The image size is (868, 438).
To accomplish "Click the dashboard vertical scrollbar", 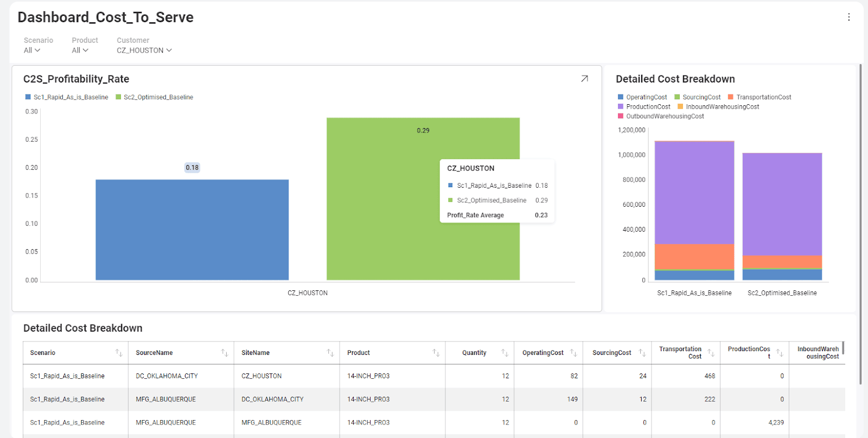I will point(860,217).
